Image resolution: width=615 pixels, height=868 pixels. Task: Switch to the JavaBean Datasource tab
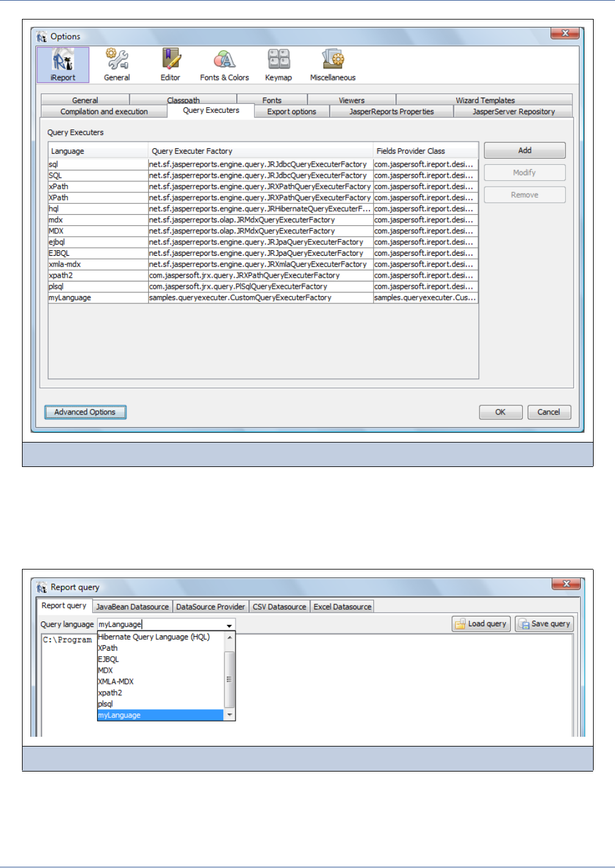point(132,607)
